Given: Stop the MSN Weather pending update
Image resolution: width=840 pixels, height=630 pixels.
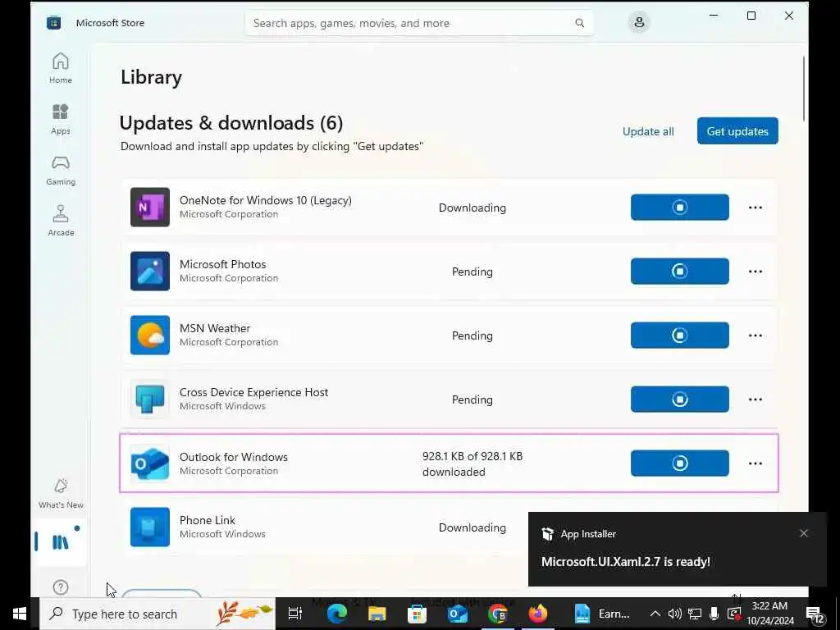Looking at the screenshot, I should point(679,336).
